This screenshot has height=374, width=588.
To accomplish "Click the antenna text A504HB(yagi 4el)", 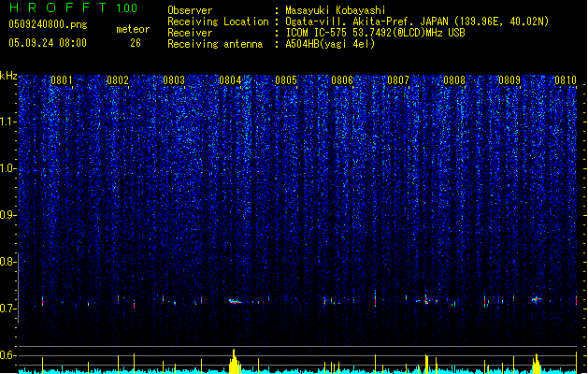I will 330,44.
